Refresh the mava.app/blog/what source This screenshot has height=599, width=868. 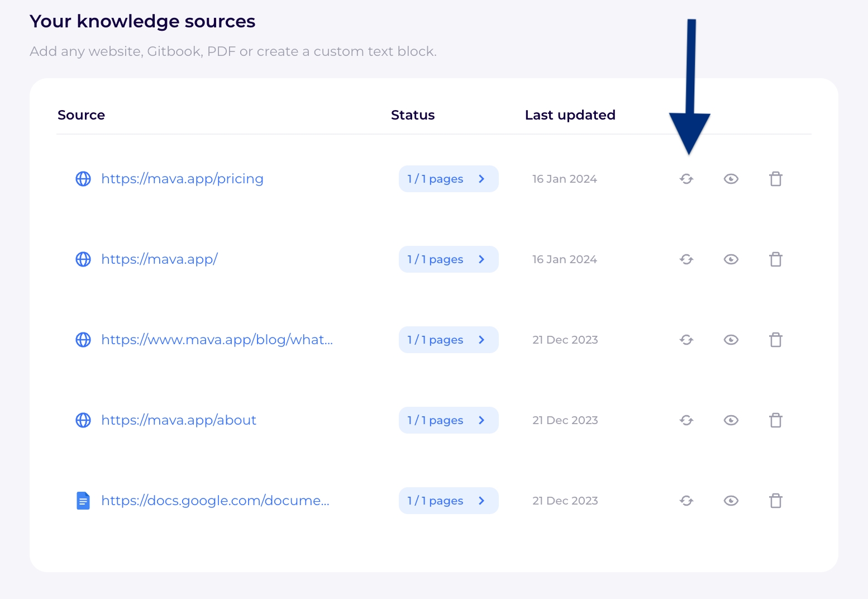686,340
